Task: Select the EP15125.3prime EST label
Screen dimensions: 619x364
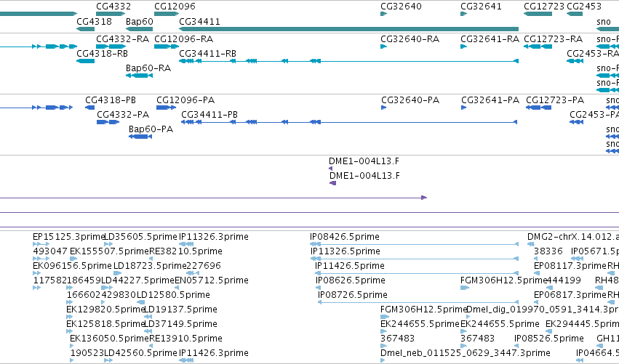Action: [68, 237]
